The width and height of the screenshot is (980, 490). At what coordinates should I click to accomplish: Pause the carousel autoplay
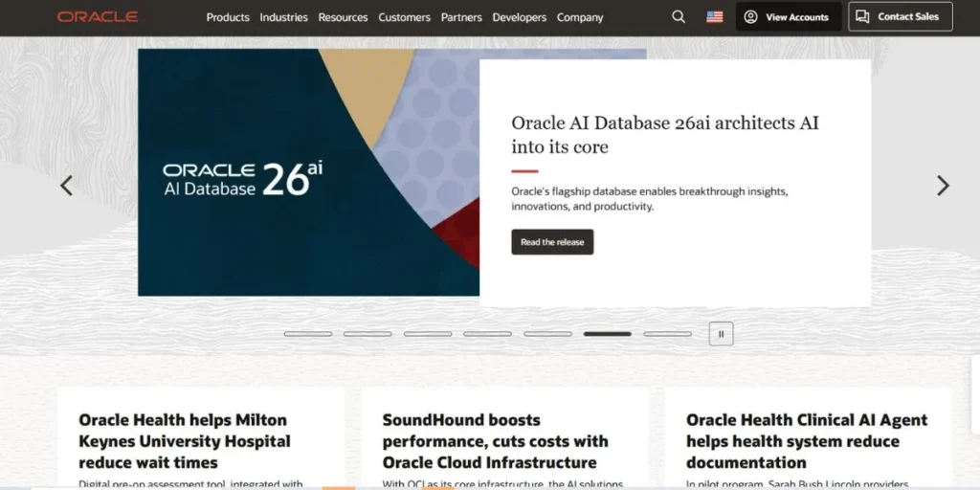click(721, 334)
